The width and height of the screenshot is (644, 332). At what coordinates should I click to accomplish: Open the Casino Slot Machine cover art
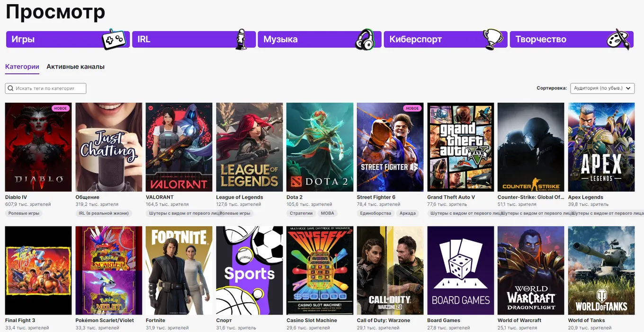point(320,271)
